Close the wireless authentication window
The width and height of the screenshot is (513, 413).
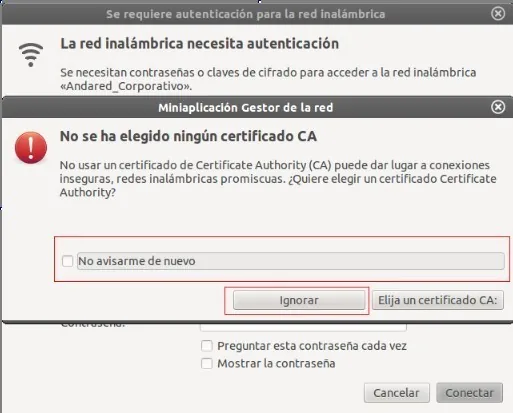(498, 14)
